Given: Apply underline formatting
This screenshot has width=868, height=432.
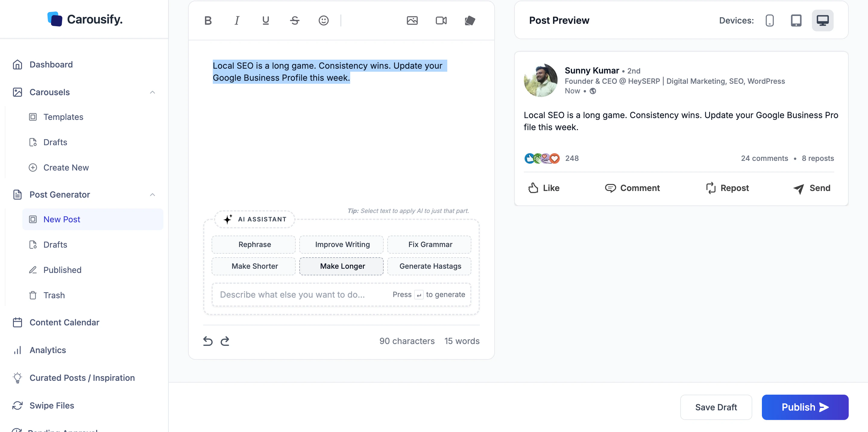Looking at the screenshot, I should (x=266, y=20).
